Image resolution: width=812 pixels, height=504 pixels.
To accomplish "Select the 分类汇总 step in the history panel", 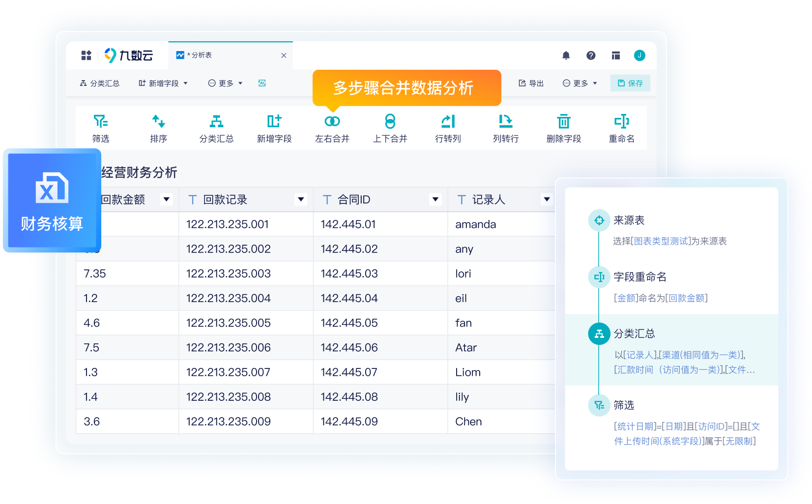I will [x=634, y=334].
